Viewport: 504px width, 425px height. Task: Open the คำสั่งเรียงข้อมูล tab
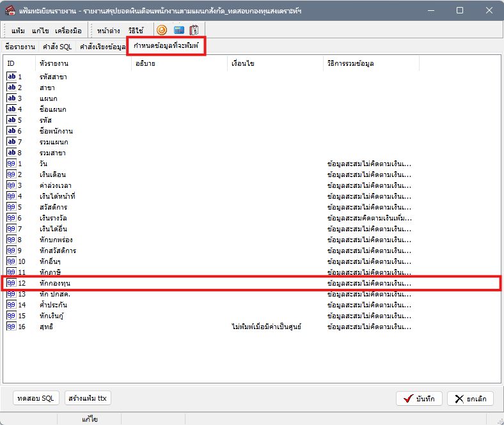point(102,47)
